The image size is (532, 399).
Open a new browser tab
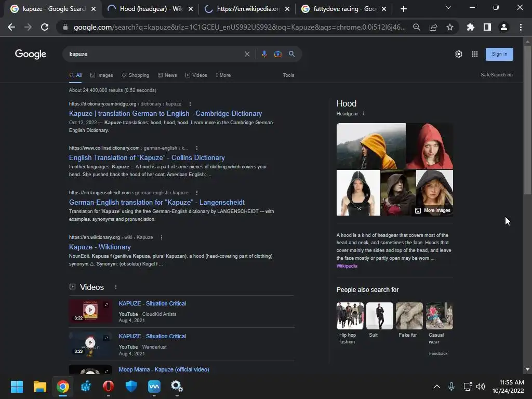pyautogui.click(x=403, y=9)
